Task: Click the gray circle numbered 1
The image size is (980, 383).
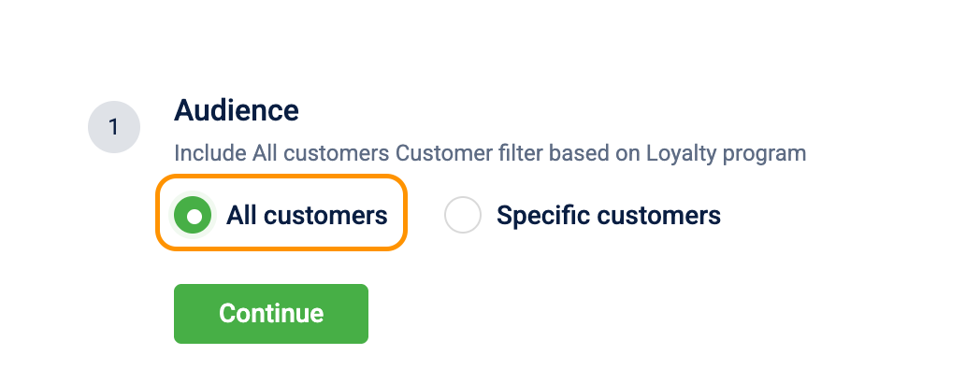Action: pyautogui.click(x=114, y=127)
